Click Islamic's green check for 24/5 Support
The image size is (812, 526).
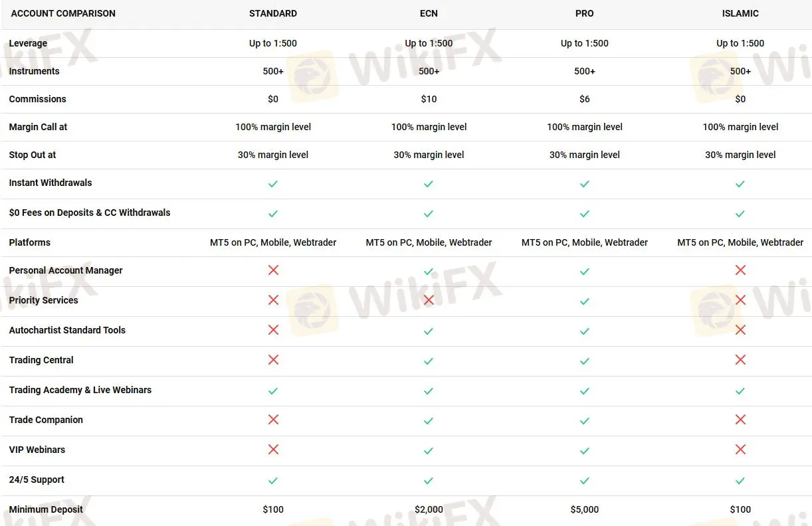tap(740, 481)
